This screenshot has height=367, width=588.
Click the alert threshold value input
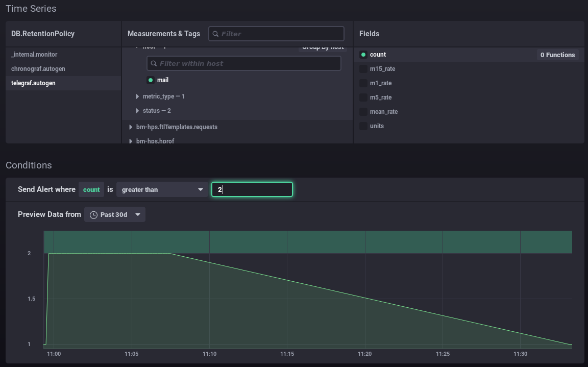point(252,189)
